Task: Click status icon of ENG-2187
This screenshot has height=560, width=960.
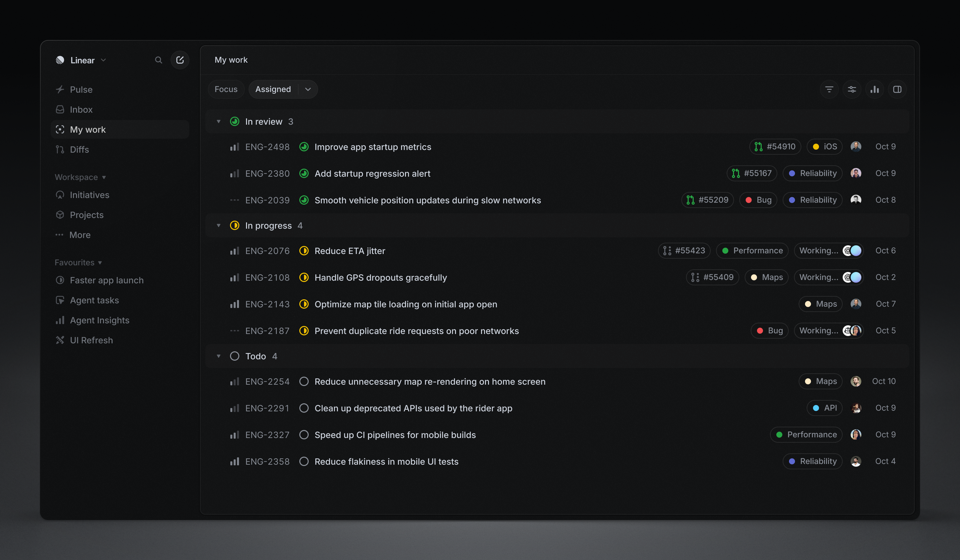Action: tap(304, 331)
